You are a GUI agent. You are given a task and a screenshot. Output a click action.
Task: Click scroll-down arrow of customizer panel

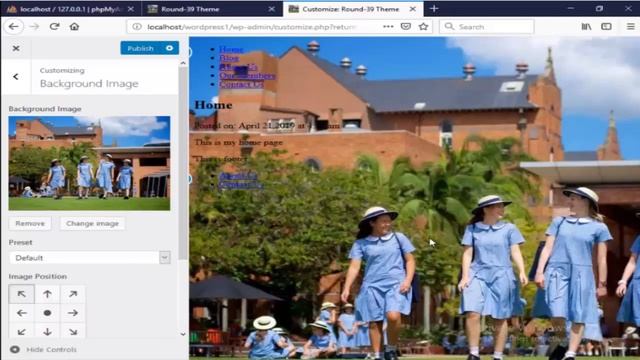click(183, 334)
